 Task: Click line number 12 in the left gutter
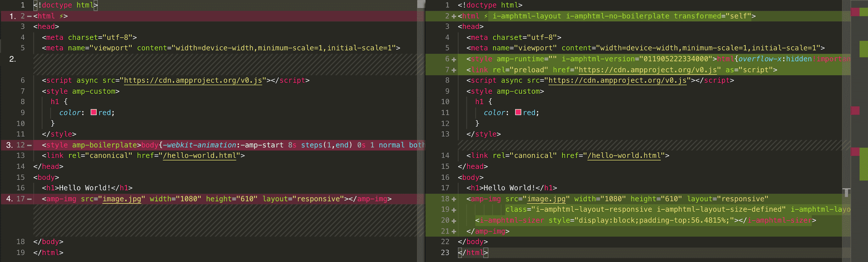pyautogui.click(x=21, y=145)
